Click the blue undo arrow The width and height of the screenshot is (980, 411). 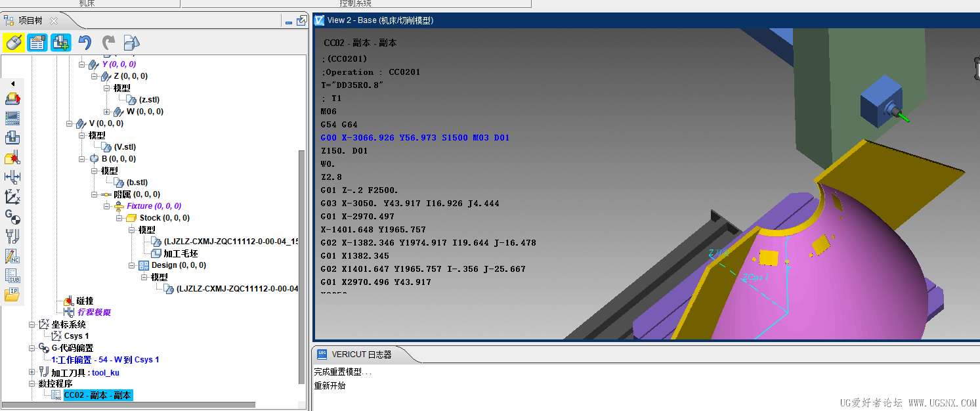click(x=85, y=43)
